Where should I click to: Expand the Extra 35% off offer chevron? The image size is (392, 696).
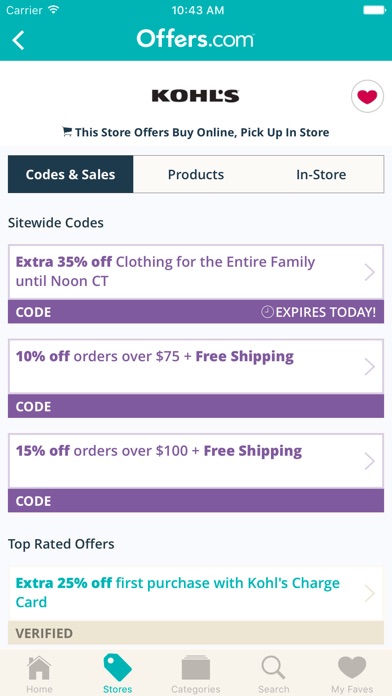pyautogui.click(x=369, y=272)
